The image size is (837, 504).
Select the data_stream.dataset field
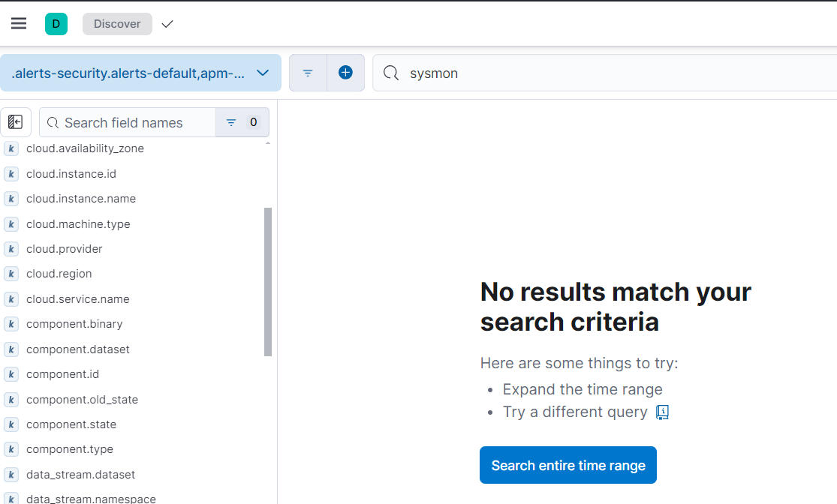80,475
